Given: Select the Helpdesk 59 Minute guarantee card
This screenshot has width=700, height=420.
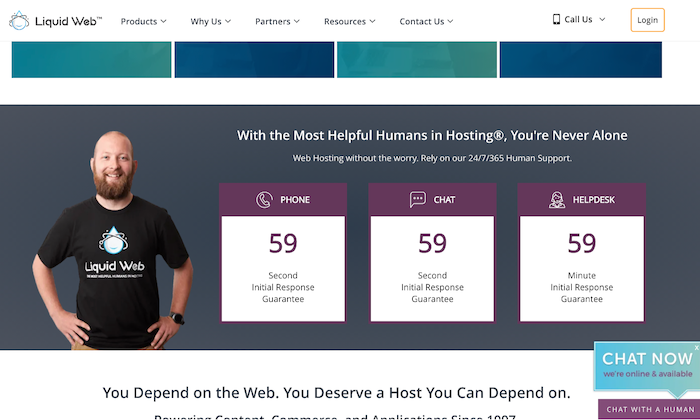Looking at the screenshot, I should pyautogui.click(x=581, y=267).
